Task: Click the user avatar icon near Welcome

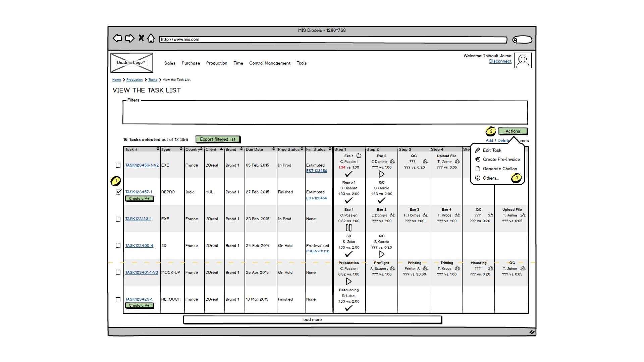Action: pyautogui.click(x=523, y=61)
